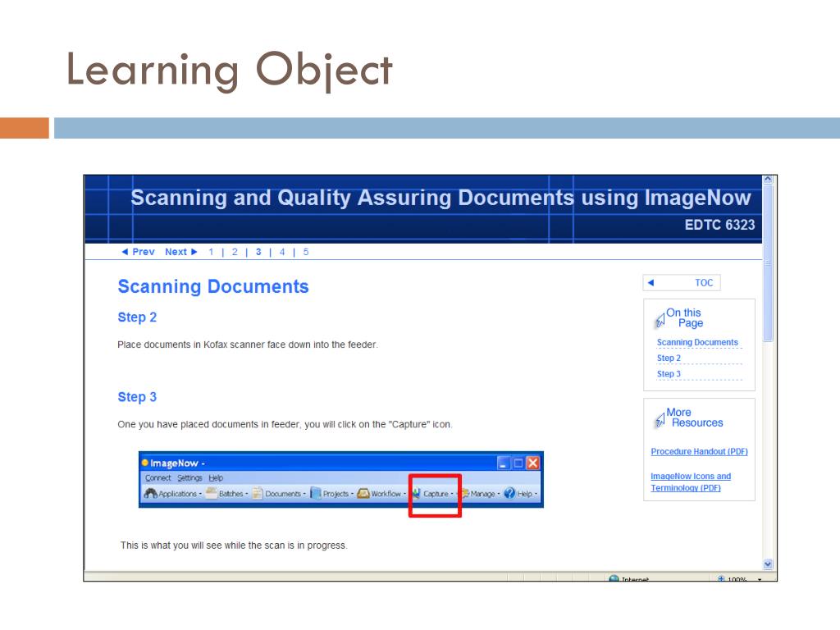Image resolution: width=840 pixels, height=630 pixels.
Task: Go to the Next page arrow link
Action: pos(181,252)
